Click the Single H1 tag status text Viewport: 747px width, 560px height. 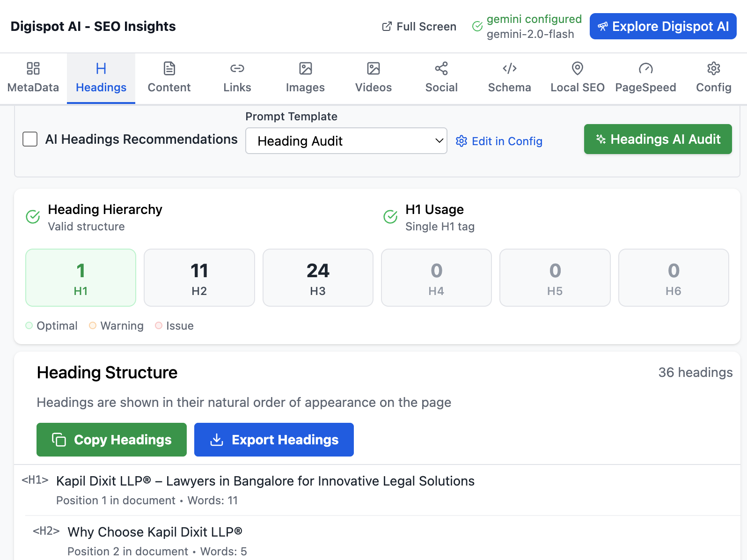point(440,227)
